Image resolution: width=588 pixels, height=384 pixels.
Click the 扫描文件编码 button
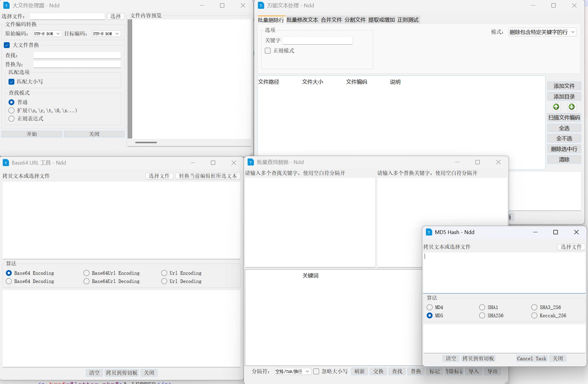[x=564, y=117]
